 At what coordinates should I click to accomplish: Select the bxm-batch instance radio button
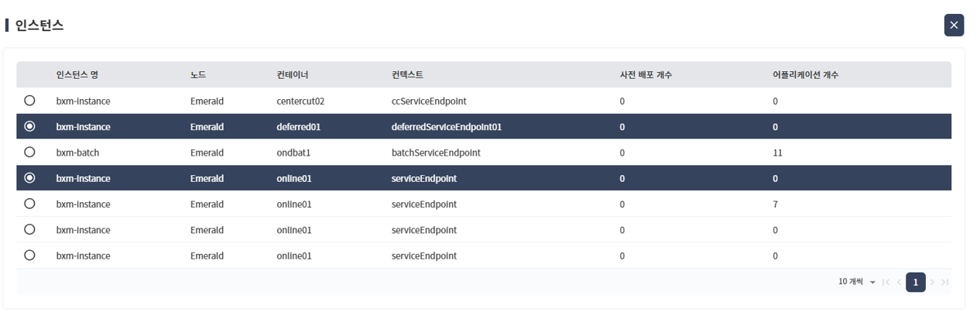point(29,153)
